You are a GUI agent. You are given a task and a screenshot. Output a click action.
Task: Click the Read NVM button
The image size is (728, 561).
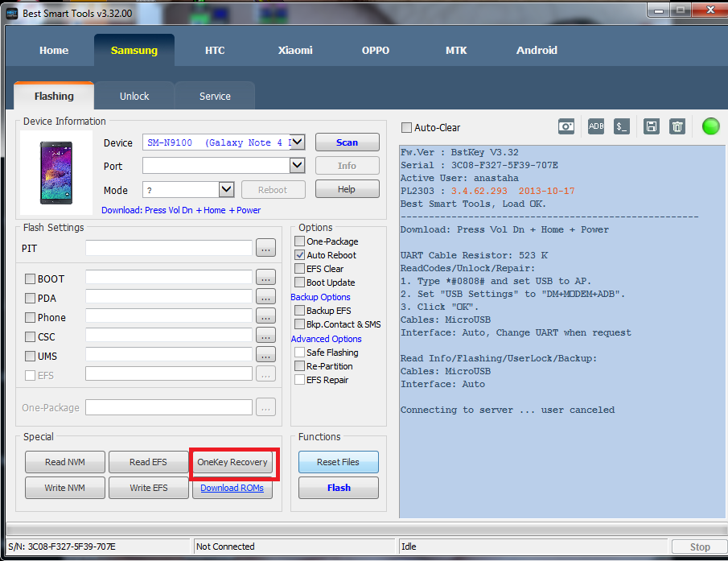pos(65,462)
